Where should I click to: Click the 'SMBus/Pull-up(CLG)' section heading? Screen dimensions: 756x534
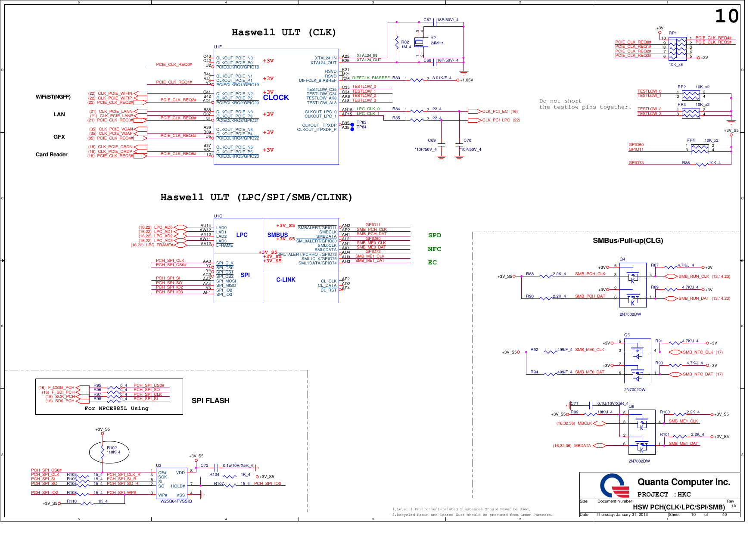click(x=628, y=241)
